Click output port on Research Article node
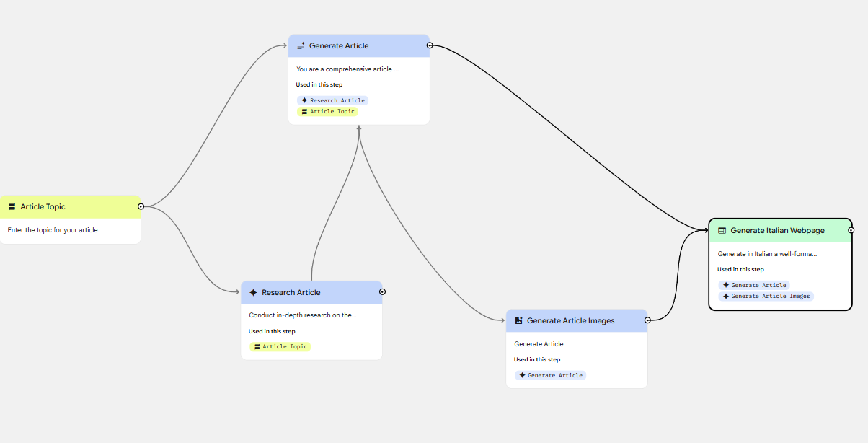 (382, 292)
